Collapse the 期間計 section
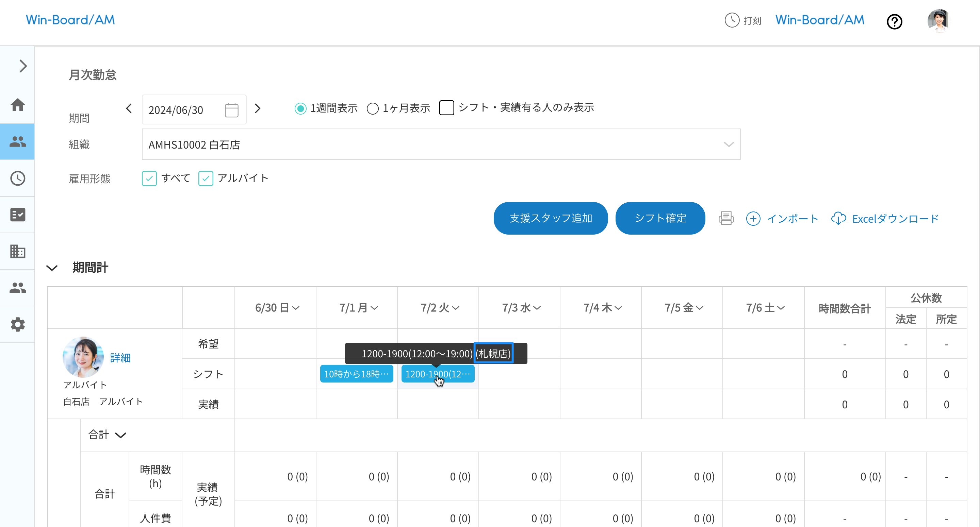Image resolution: width=980 pixels, height=527 pixels. [x=52, y=268]
